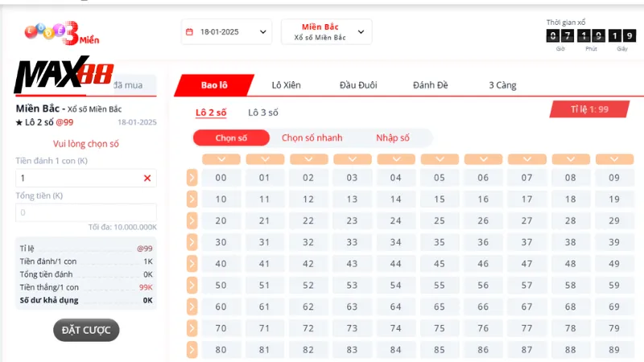644x362 pixels.
Task: Choose the Chọn số mode
Action: point(231,138)
